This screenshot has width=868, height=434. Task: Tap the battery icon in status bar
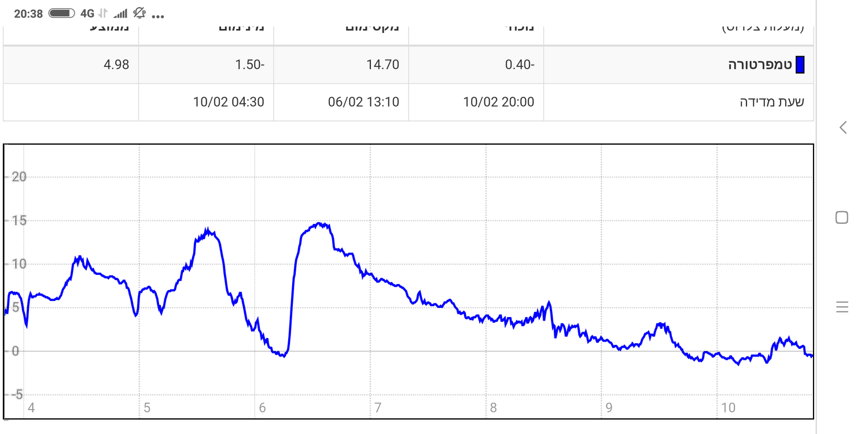pos(62,13)
